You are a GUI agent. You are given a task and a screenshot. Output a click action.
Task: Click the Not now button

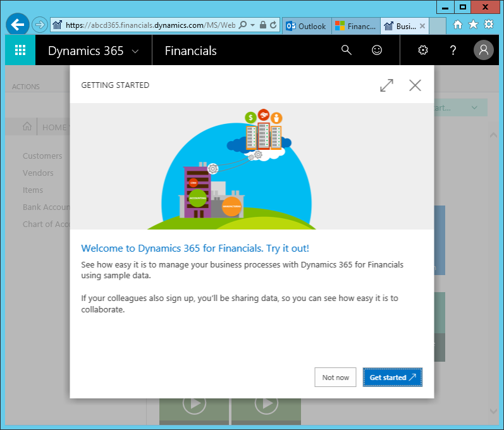pos(335,378)
